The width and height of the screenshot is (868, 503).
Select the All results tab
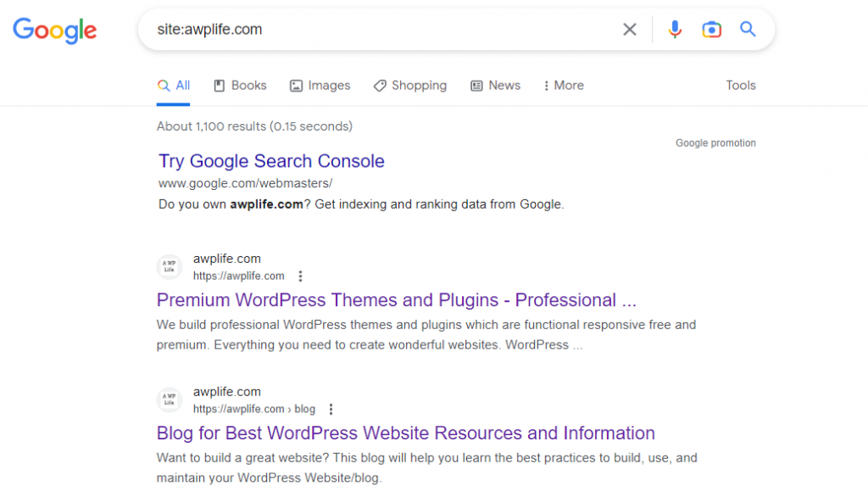click(x=174, y=86)
